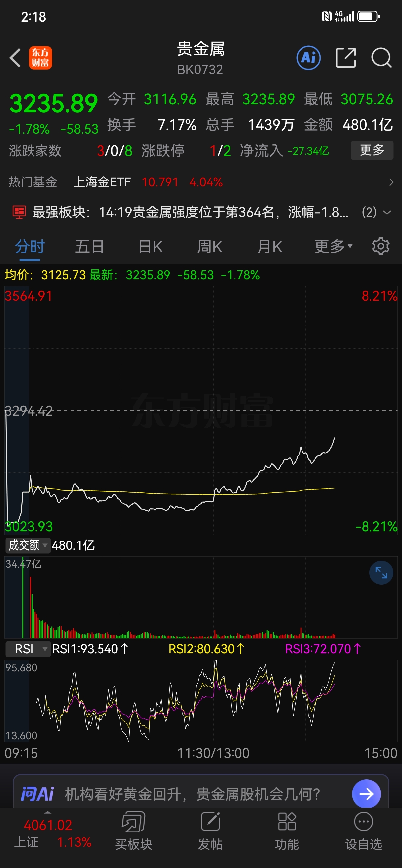The height and width of the screenshot is (868, 402).
Task: Tap the back arrow icon
Action: click(15, 58)
